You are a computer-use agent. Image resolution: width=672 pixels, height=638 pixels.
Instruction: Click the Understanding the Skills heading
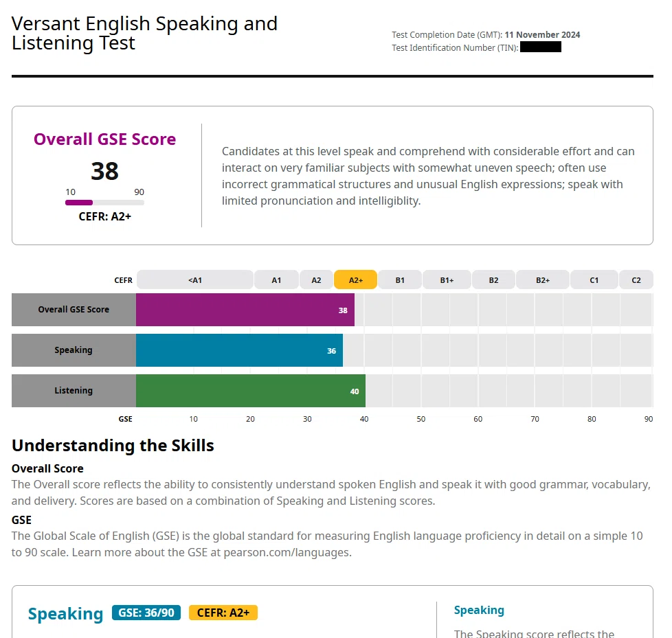coord(113,446)
